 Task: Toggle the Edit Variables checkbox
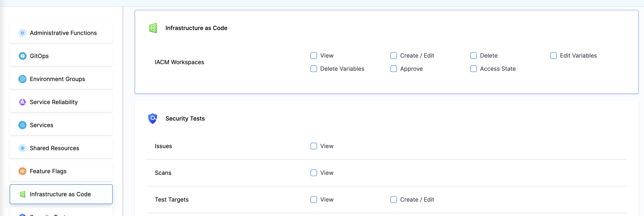click(x=553, y=55)
